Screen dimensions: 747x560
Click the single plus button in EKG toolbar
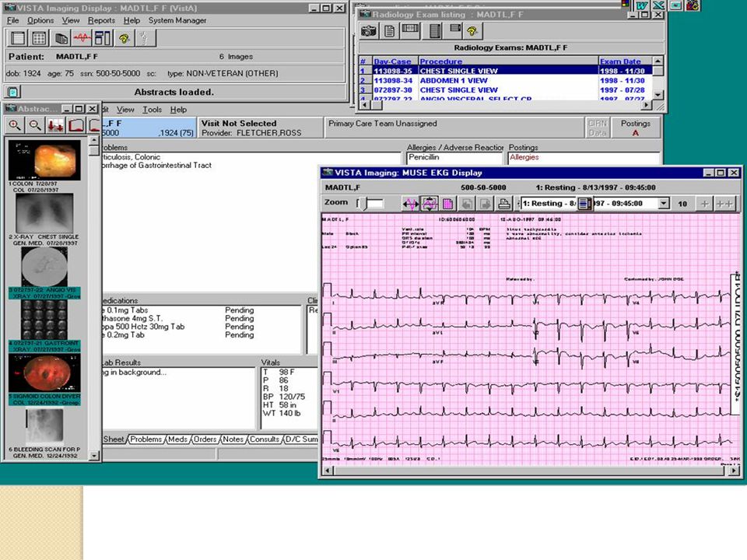[704, 204]
